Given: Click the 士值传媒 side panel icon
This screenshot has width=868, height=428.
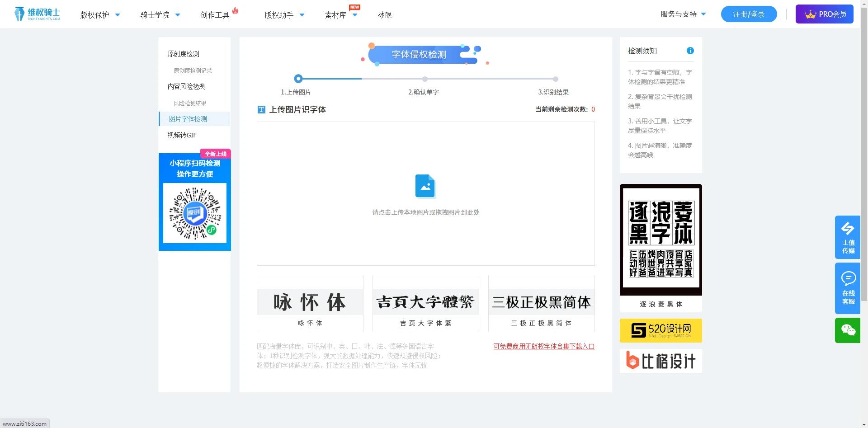Looking at the screenshot, I should 848,231.
